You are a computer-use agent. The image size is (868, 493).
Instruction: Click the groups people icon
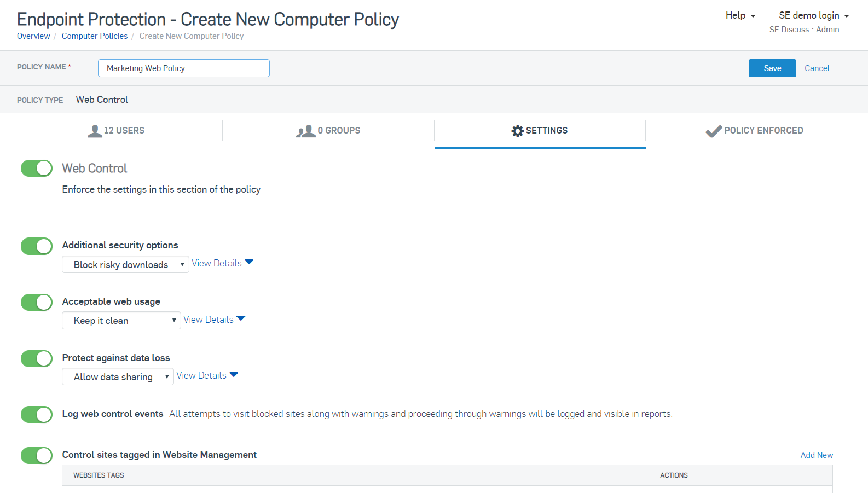(306, 131)
